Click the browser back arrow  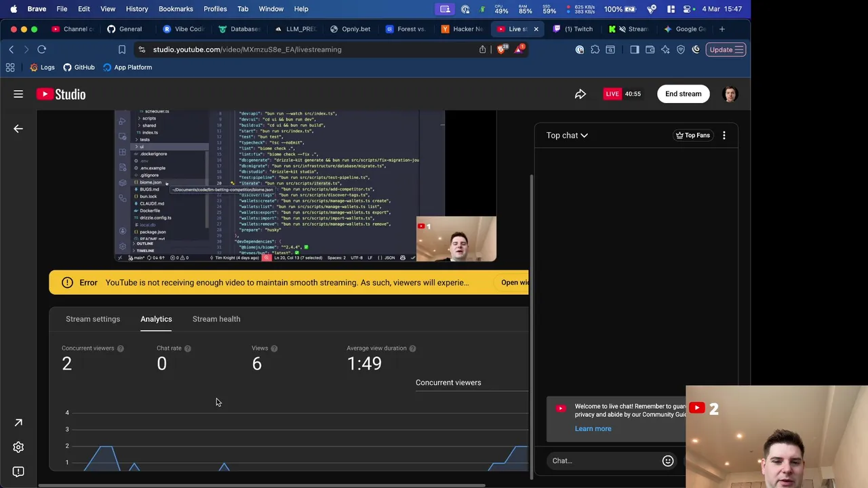(12, 49)
